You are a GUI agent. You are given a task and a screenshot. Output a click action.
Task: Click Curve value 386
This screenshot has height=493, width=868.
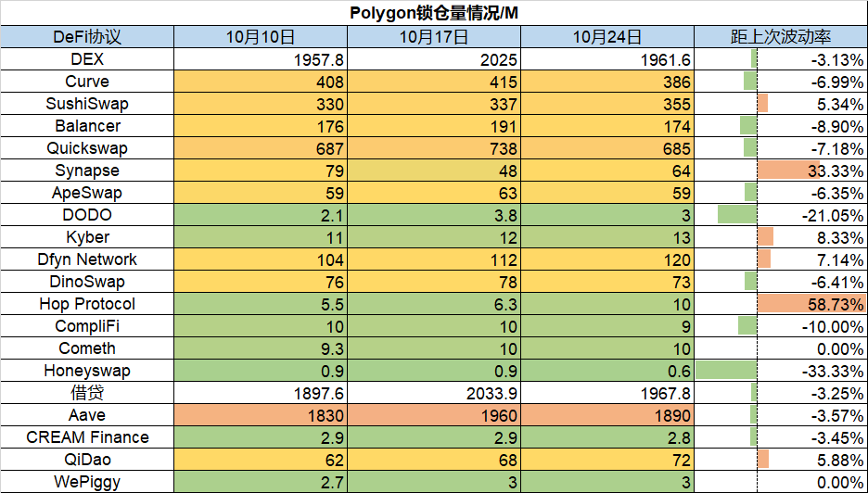click(x=607, y=82)
